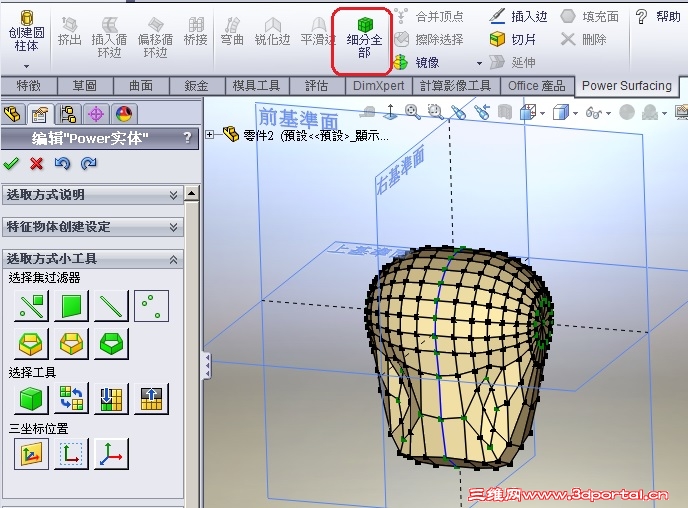
Task: Click the 插入边 insert edge tool
Action: [x=519, y=17]
